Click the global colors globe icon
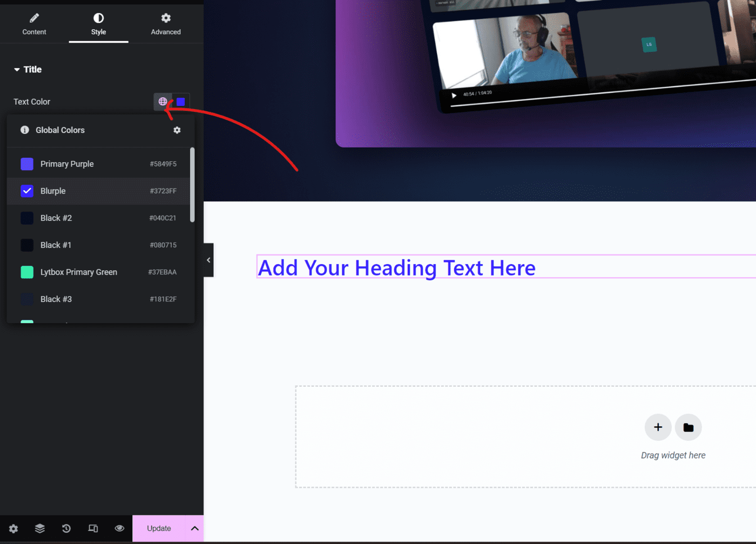This screenshot has width=756, height=544. 163,102
